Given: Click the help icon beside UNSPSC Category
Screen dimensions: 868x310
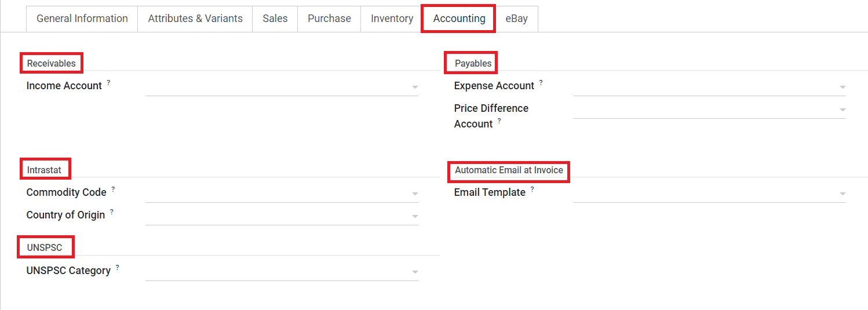Looking at the screenshot, I should [x=117, y=268].
